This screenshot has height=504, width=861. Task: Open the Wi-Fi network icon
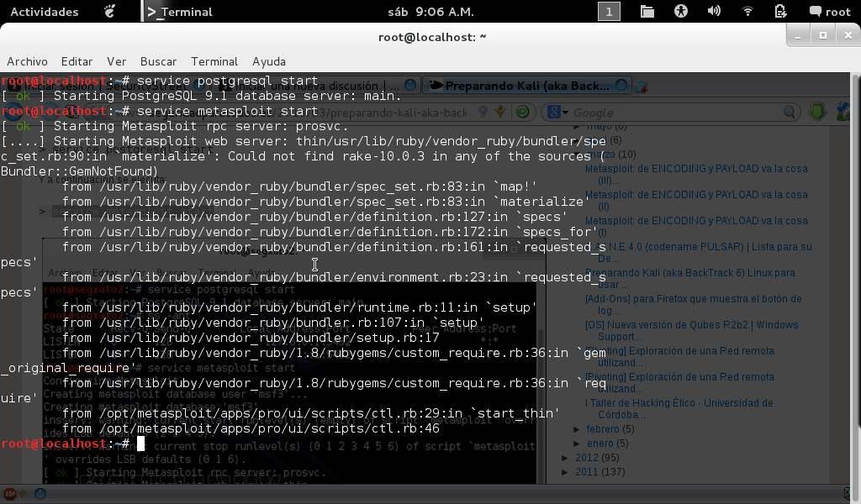747,12
